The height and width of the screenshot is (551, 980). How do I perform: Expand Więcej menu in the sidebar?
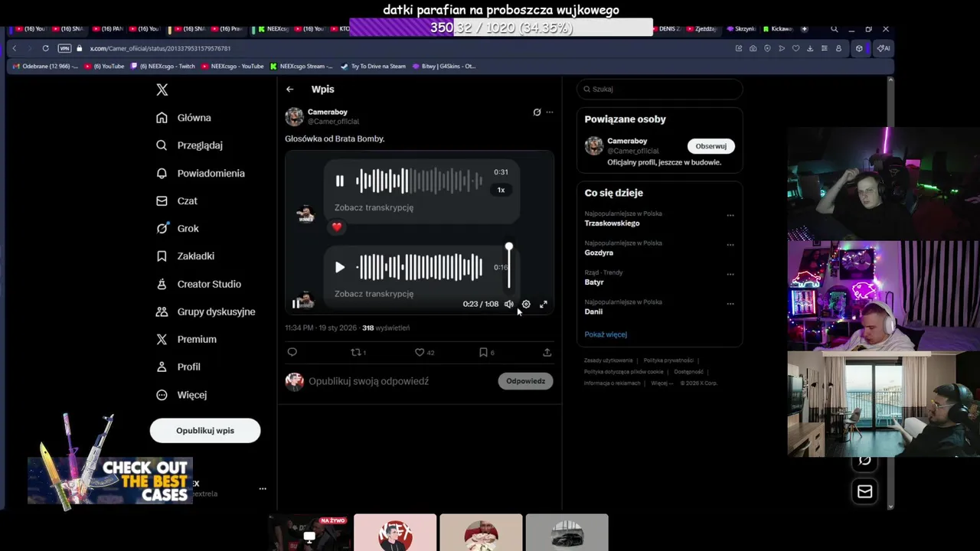point(181,395)
